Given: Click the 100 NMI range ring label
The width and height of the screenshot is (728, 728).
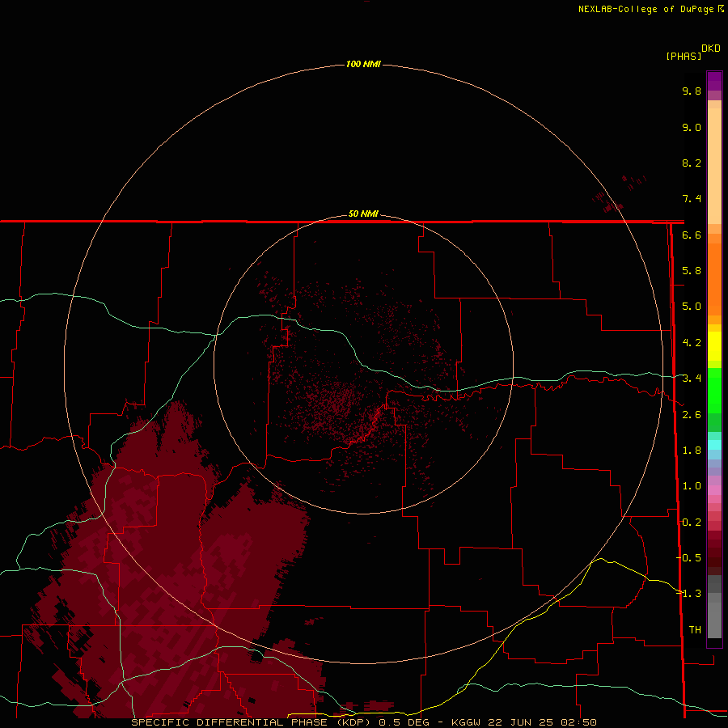Looking at the screenshot, I should [363, 64].
